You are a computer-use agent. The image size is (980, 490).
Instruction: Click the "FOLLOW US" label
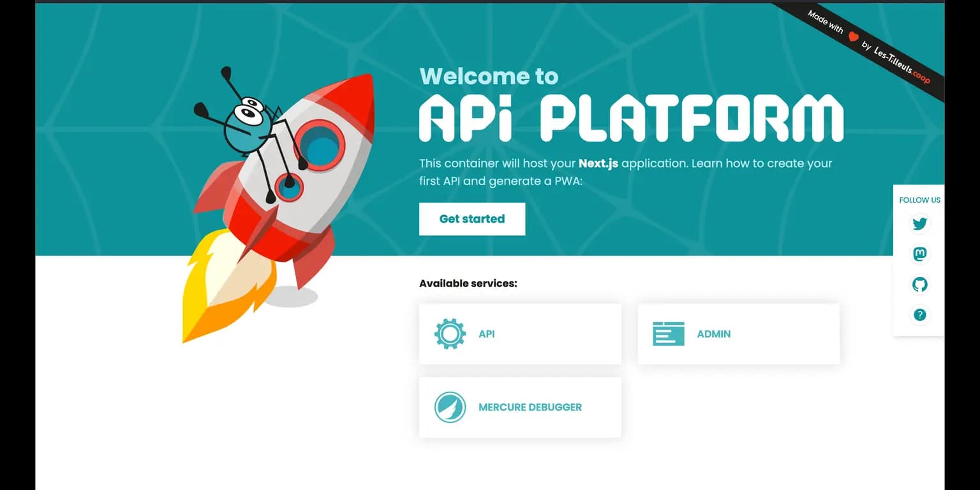[919, 200]
